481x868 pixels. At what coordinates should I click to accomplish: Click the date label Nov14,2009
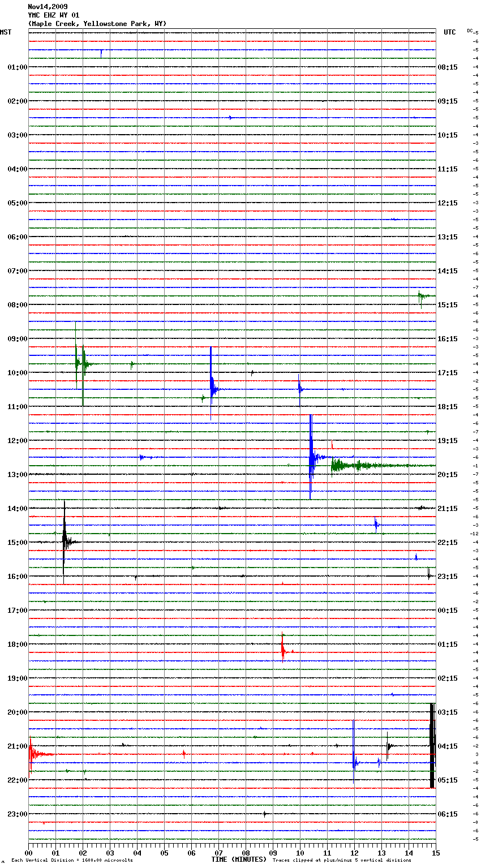pos(48,7)
